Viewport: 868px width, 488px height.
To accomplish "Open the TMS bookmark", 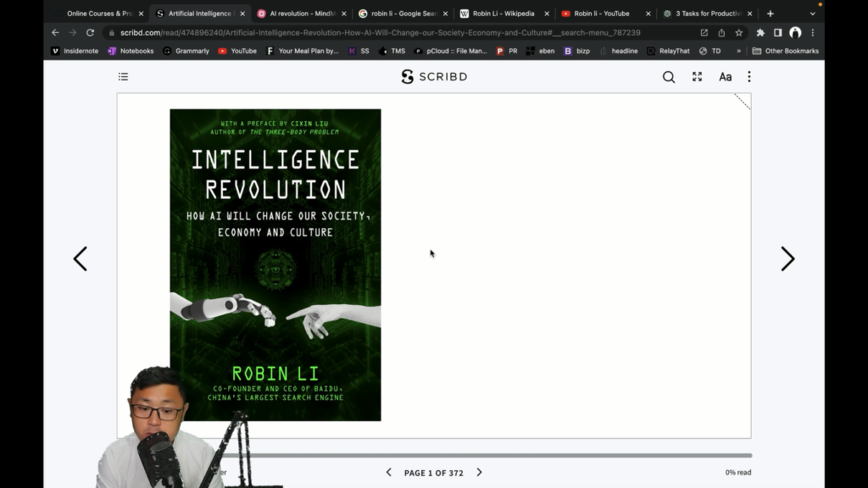I will point(392,51).
